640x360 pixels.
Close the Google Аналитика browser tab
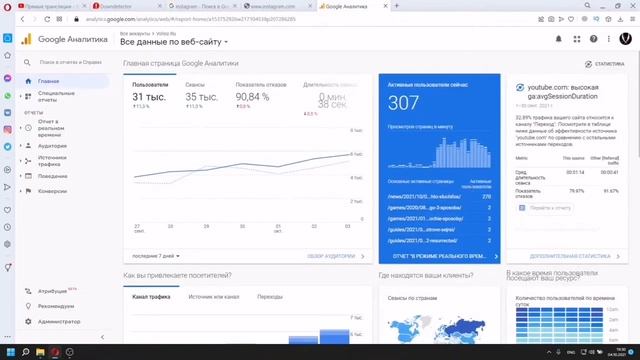pyautogui.click(x=385, y=6)
